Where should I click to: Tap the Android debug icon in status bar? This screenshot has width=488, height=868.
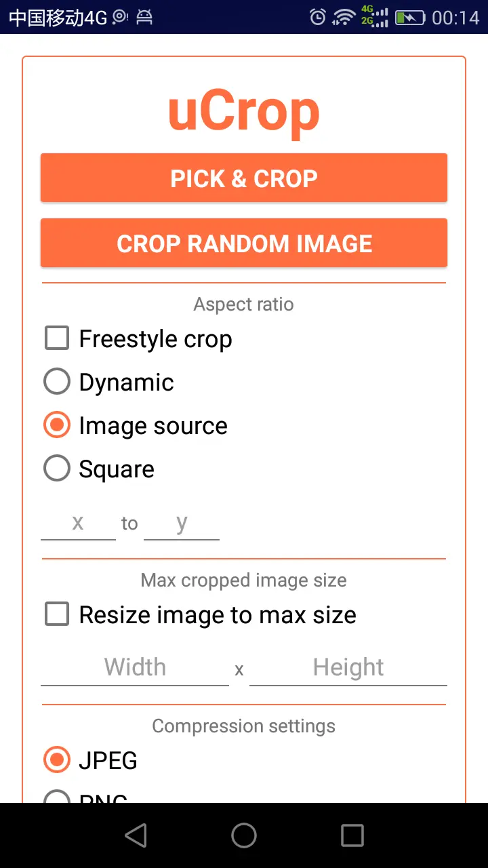pyautogui.click(x=144, y=17)
